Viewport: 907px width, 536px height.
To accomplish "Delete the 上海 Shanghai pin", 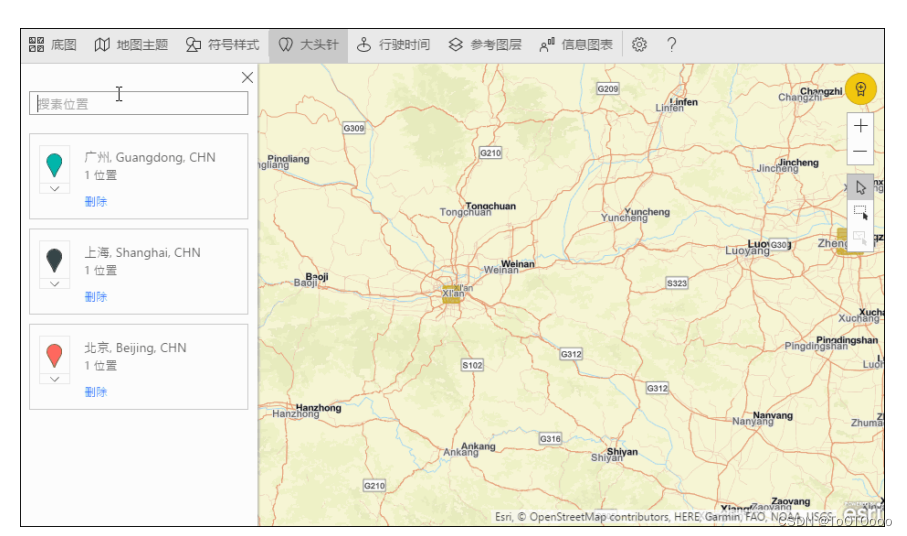I will pos(96,297).
